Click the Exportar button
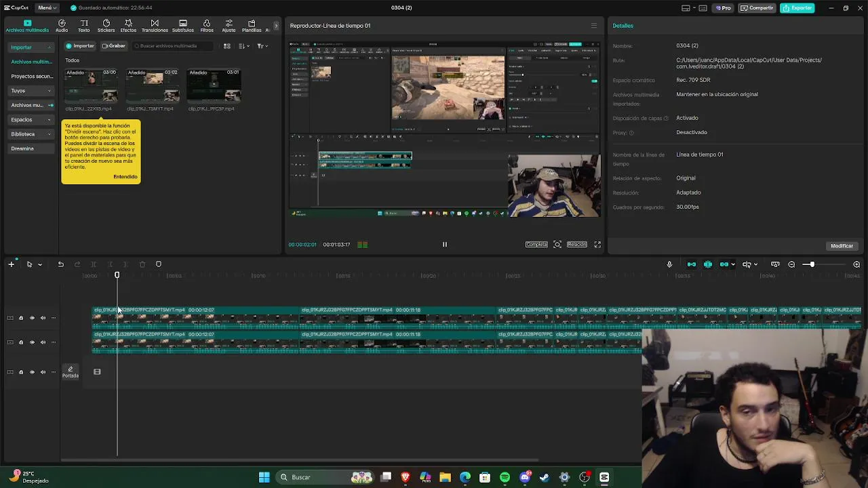This screenshot has width=868, height=488. (x=797, y=8)
